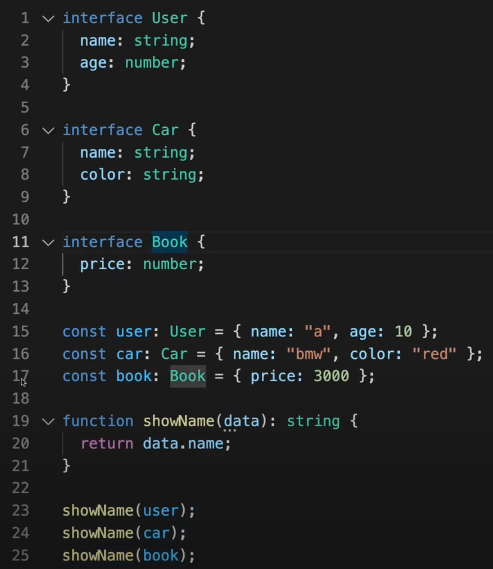The width and height of the screenshot is (493, 569).
Task: Click line number 17 in gutter
Action: tap(21, 376)
